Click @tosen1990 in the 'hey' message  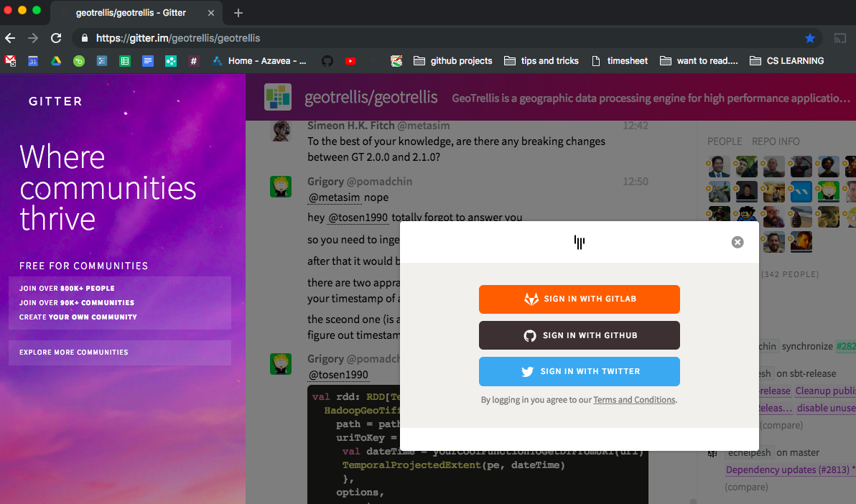point(358,218)
